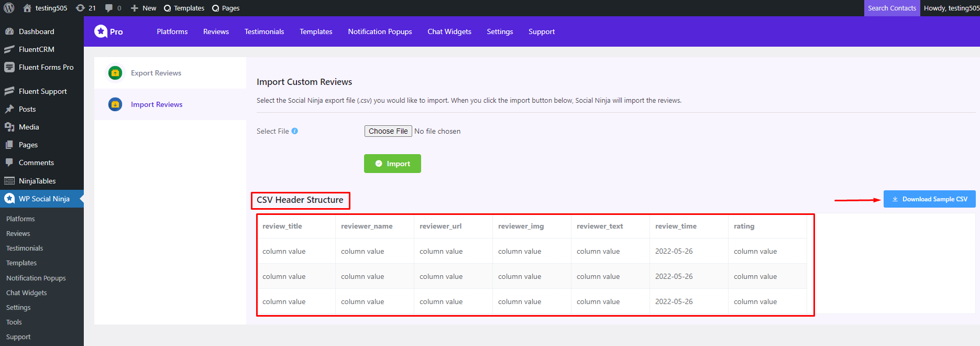
Task: Open Templates in the sidebar submenu
Action: point(21,263)
